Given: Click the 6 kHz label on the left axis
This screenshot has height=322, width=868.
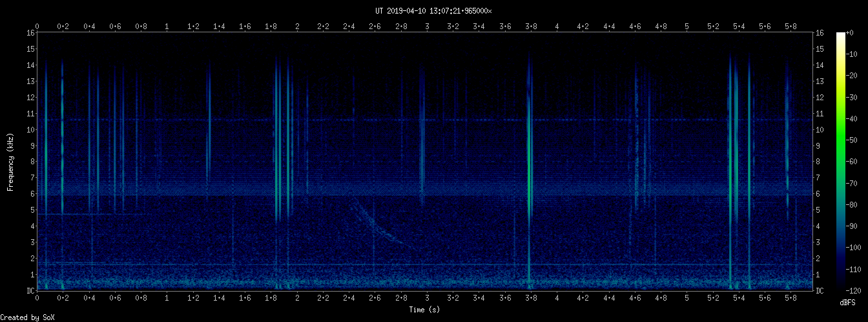Looking at the screenshot, I should tap(30, 194).
